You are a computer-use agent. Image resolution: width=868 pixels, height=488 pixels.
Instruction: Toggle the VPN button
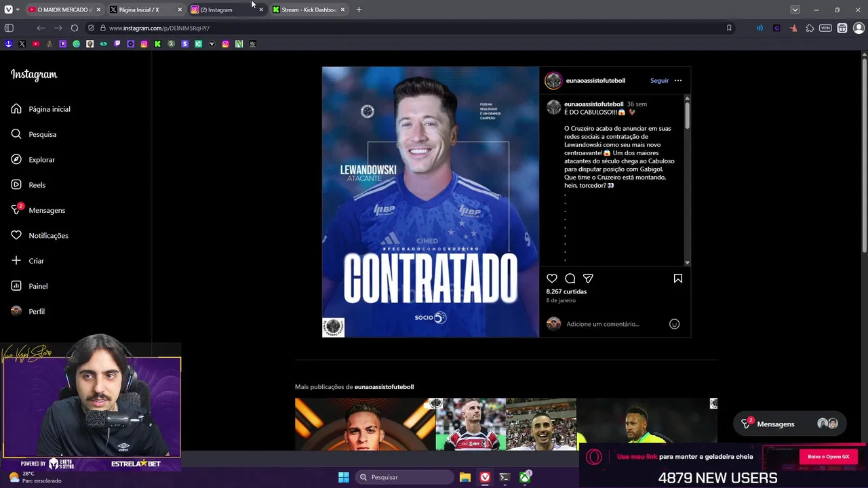pyautogui.click(x=825, y=28)
